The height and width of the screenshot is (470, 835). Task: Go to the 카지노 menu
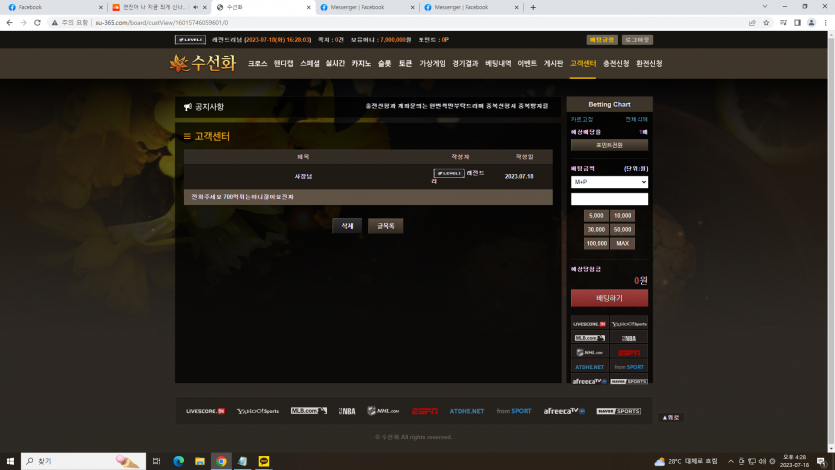click(x=360, y=63)
